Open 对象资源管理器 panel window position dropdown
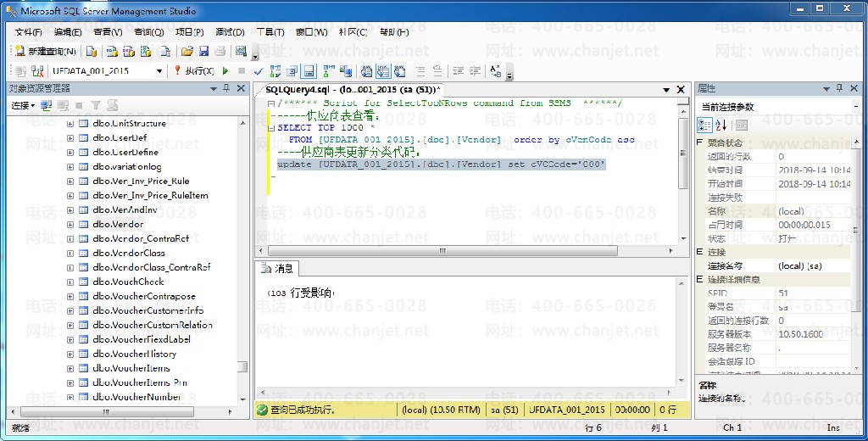 coord(213,89)
